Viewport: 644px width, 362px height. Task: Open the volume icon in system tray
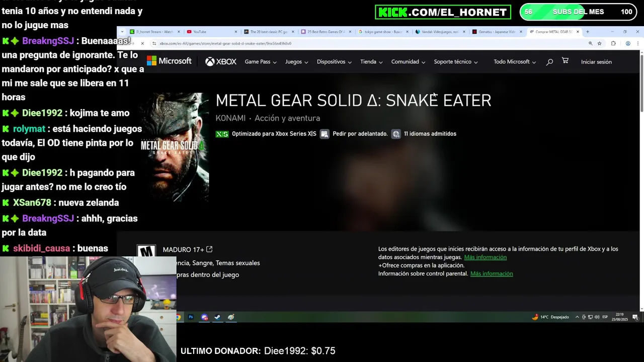[x=597, y=317]
